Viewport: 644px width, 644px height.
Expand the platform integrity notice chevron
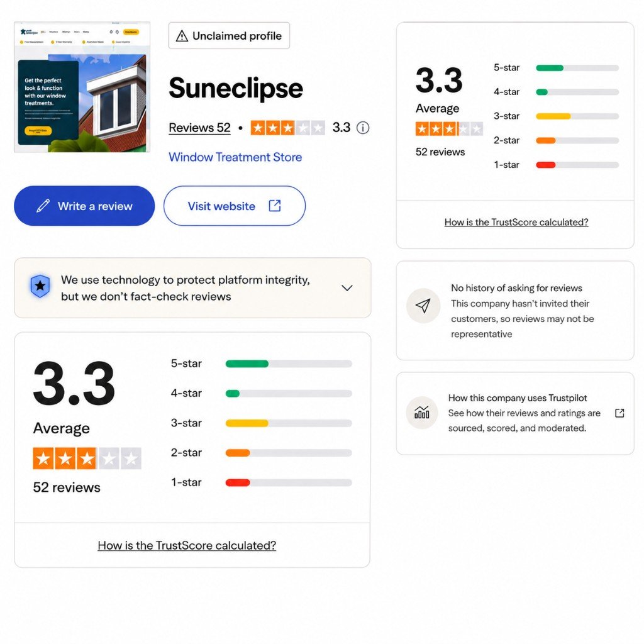(347, 287)
